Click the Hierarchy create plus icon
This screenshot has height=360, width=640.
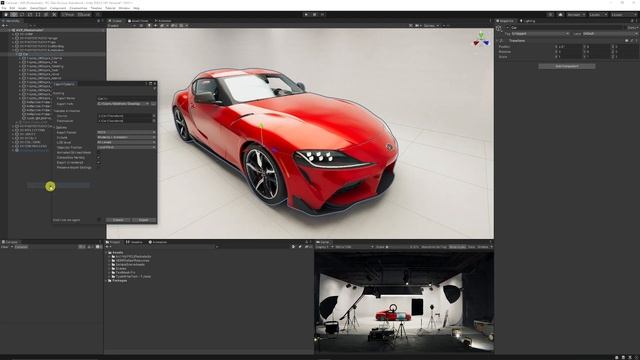(4, 25)
